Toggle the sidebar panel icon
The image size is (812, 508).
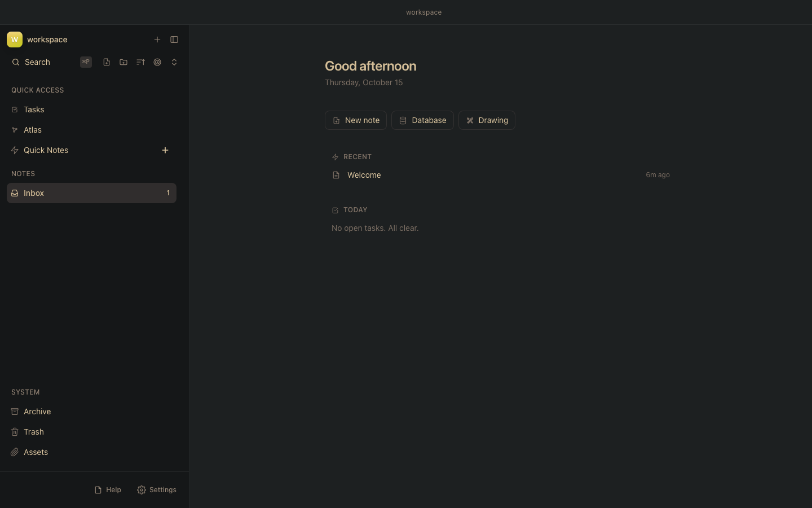point(174,40)
